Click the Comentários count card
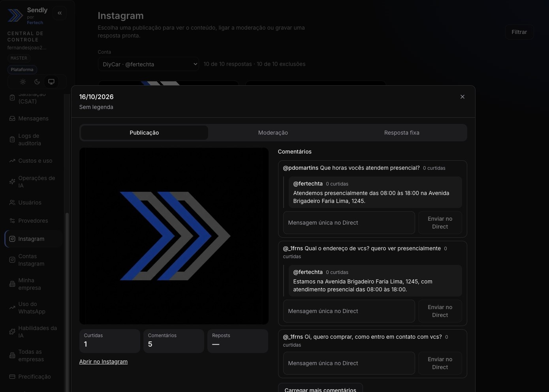 point(174,341)
